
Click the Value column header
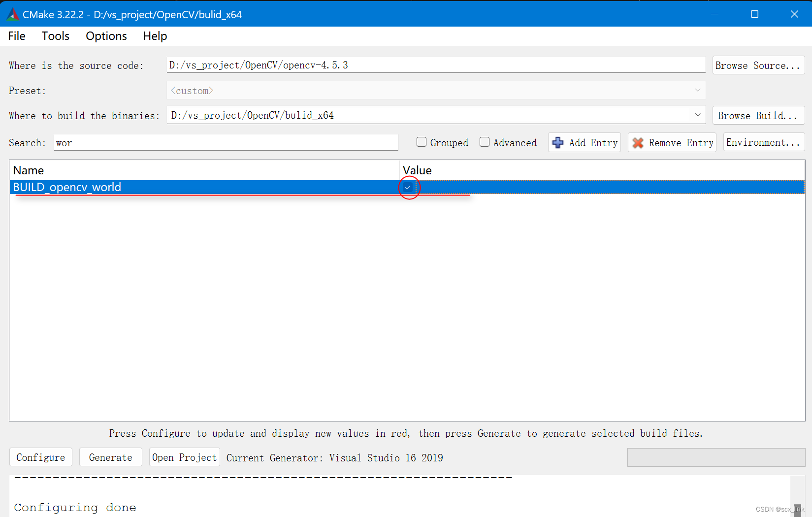pos(602,170)
